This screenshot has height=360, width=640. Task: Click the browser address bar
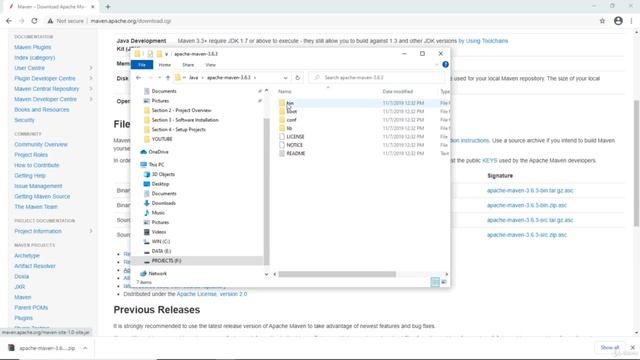(318, 21)
